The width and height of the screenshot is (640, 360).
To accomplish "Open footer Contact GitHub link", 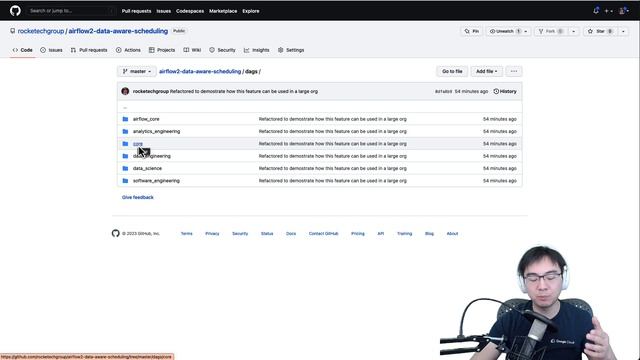I will point(324,233).
